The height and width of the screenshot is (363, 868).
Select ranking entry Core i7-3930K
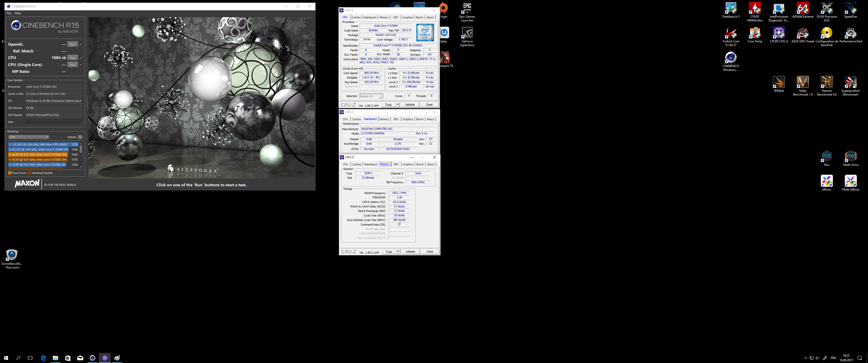[43, 149]
